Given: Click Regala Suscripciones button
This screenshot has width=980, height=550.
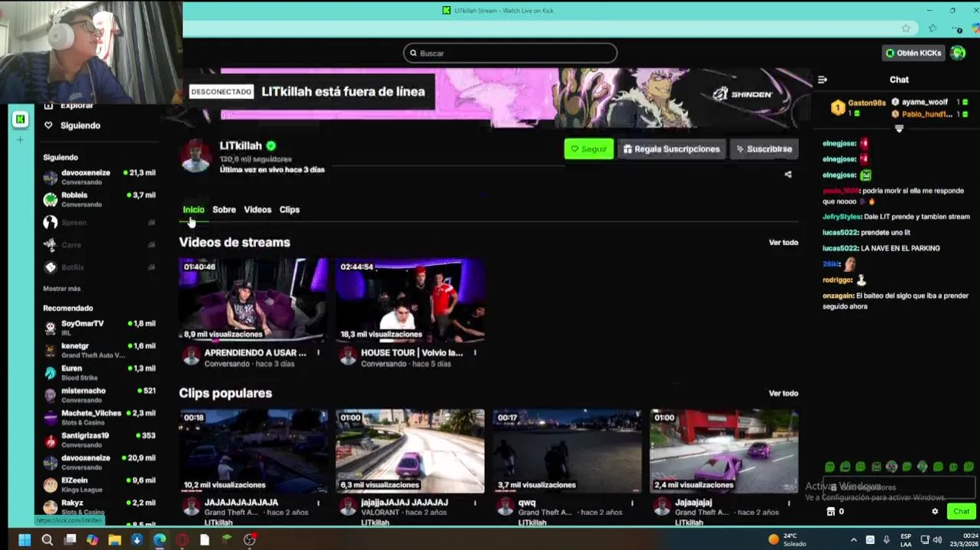Looking at the screenshot, I should [671, 149].
